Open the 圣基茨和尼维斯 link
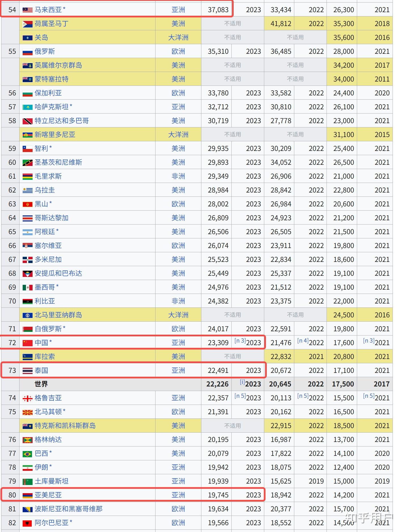This screenshot has height=532, width=405. coord(58,163)
